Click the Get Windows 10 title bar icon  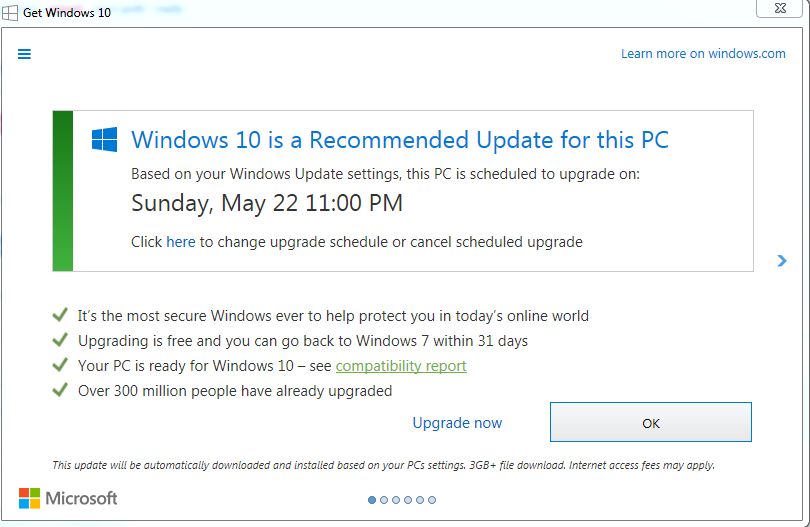[x=10, y=13]
